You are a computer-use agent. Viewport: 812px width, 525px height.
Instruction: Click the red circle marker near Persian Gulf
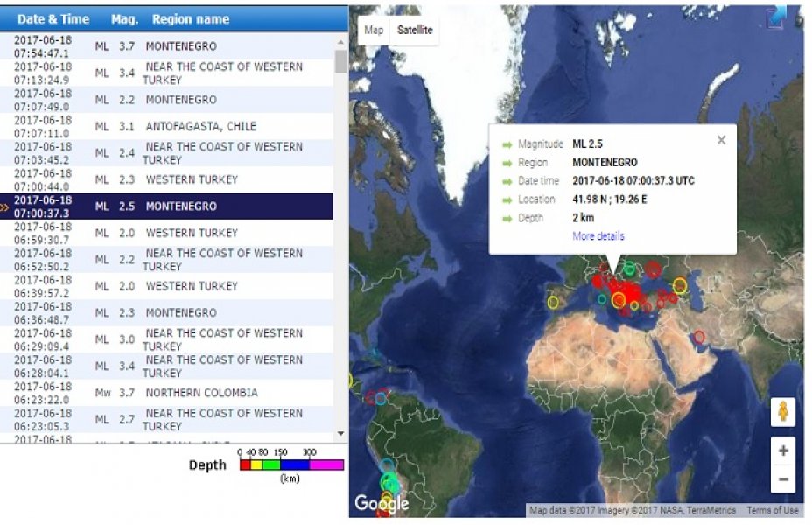tap(698, 337)
